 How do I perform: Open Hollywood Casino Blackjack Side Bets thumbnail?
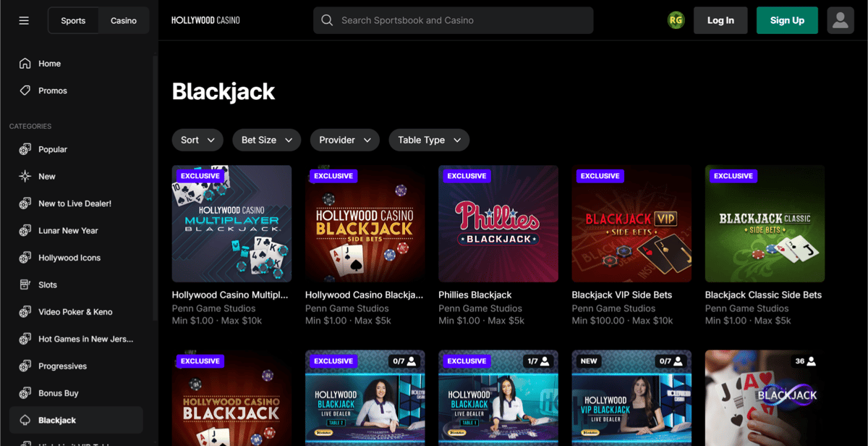coord(365,223)
